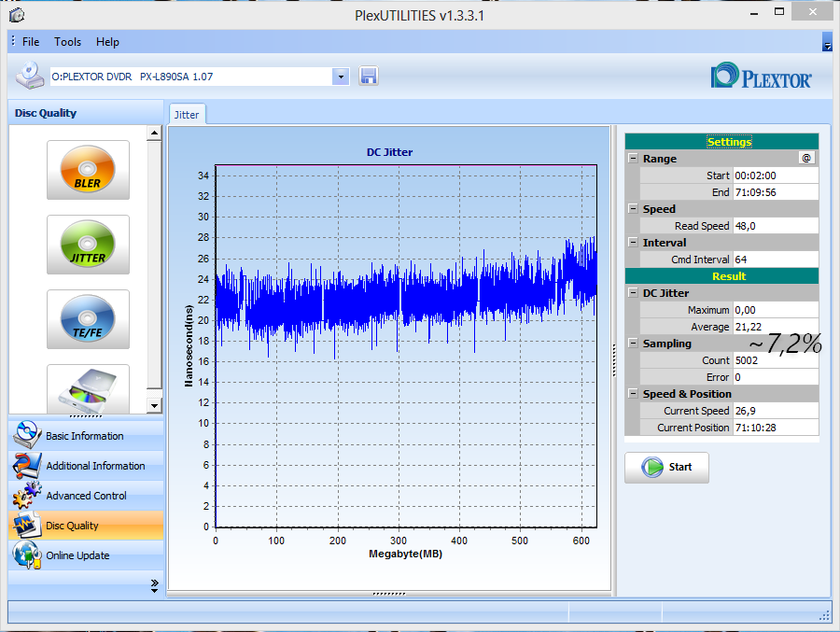840x632 pixels.
Task: Start the jitter test
Action: click(x=666, y=468)
